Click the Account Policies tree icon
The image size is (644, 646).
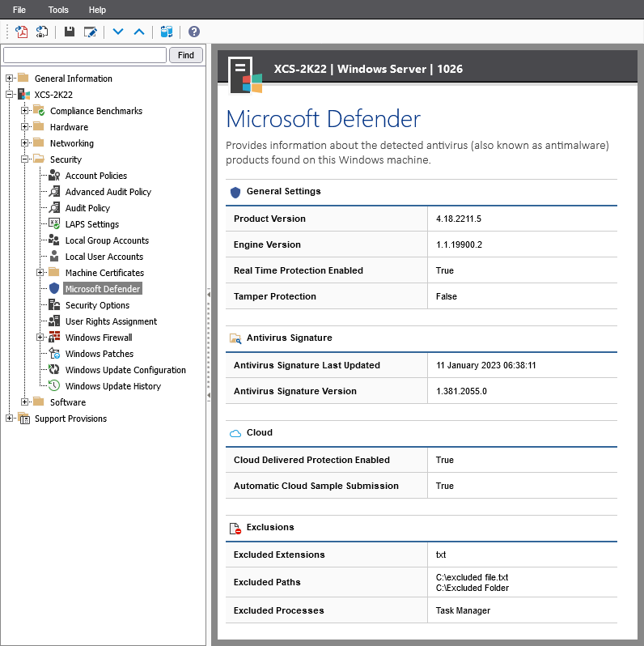coord(54,176)
